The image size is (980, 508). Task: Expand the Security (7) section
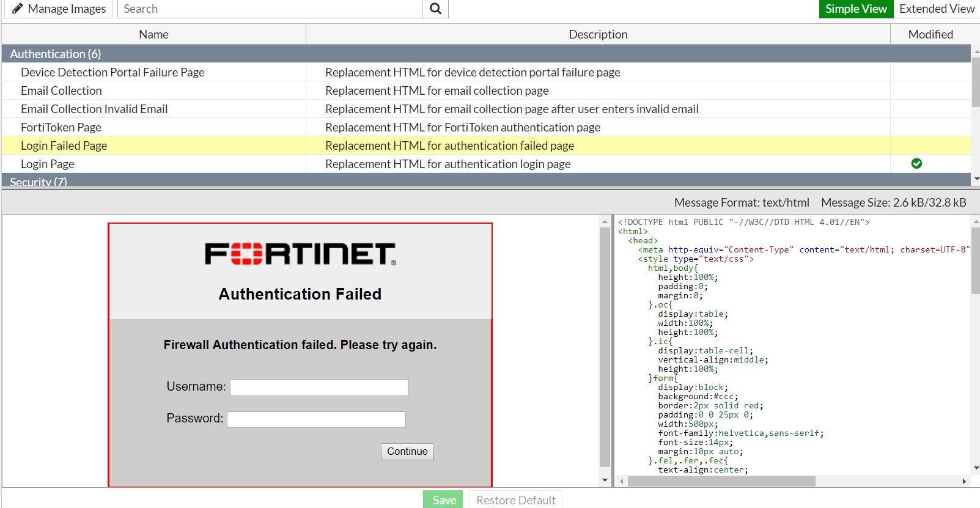tap(486, 180)
